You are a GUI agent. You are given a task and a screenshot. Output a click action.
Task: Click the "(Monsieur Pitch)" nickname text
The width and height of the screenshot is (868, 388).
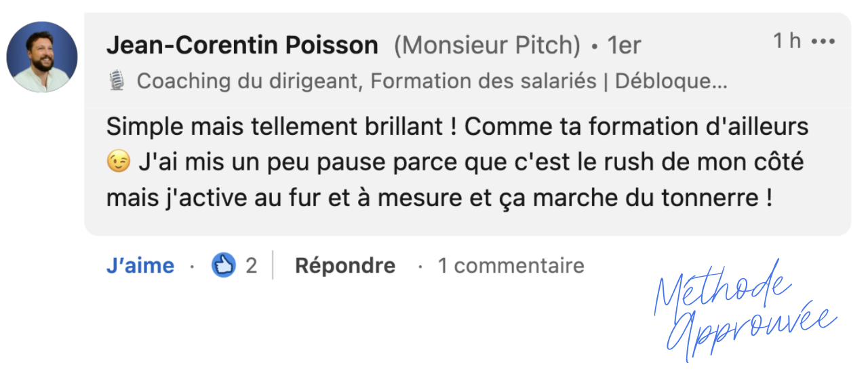point(487,46)
